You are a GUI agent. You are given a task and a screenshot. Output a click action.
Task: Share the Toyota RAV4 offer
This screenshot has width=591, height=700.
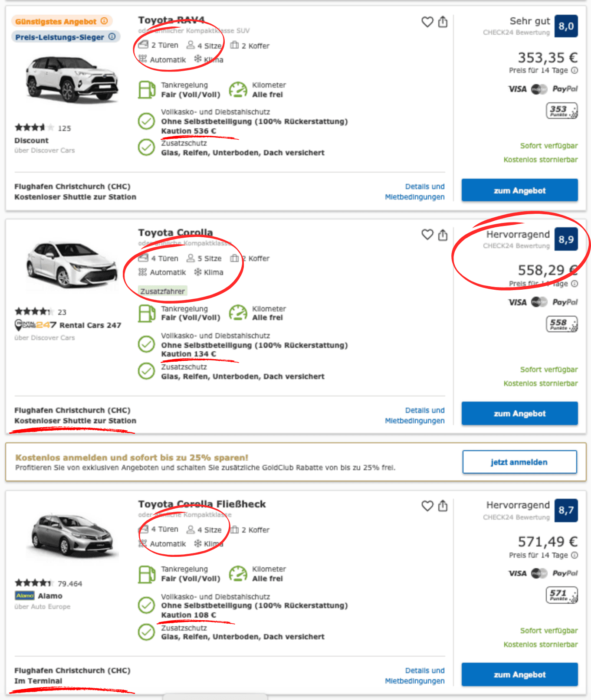[x=443, y=22]
